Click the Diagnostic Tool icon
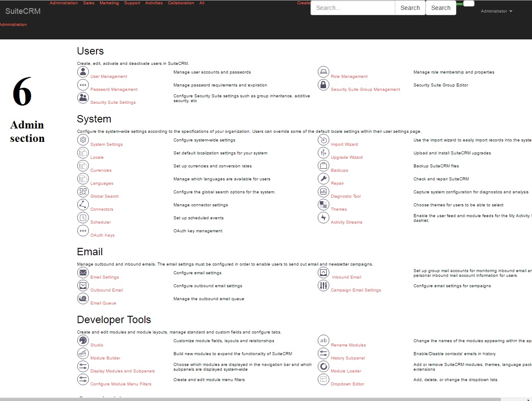 [x=324, y=192]
